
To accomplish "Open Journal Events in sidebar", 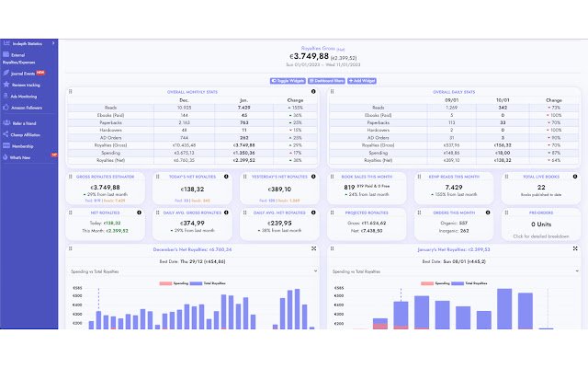I will click(23, 74).
